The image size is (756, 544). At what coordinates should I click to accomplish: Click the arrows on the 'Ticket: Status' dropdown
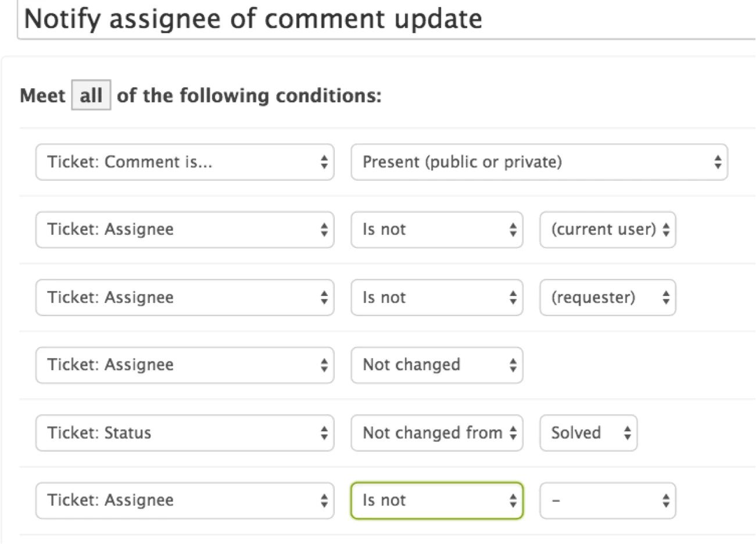coord(324,433)
